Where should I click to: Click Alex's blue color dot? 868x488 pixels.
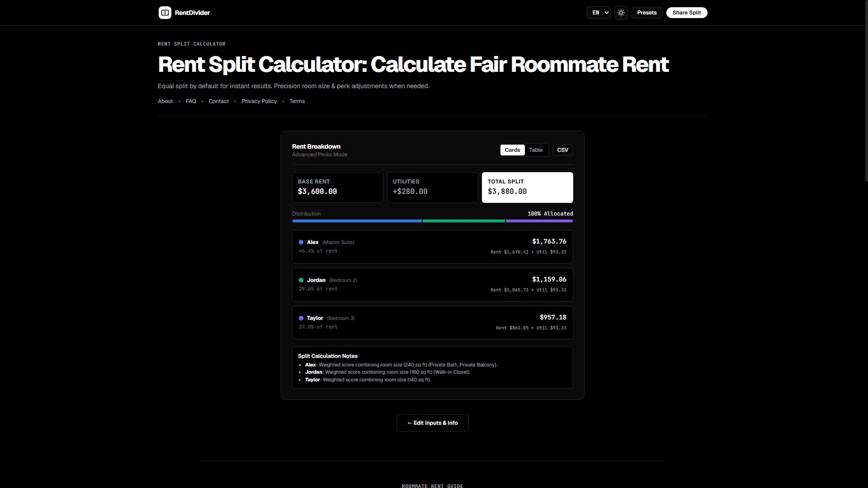tap(301, 242)
